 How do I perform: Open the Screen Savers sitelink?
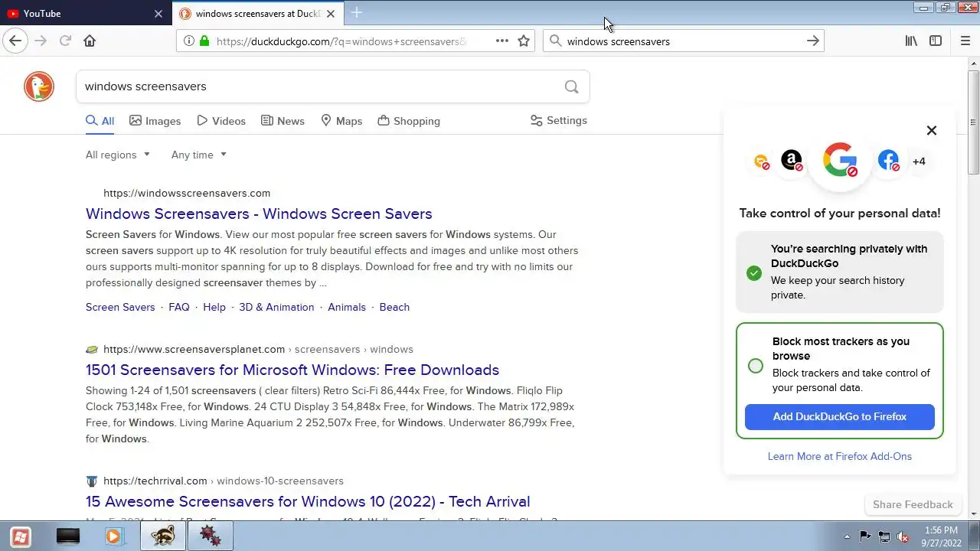(120, 307)
